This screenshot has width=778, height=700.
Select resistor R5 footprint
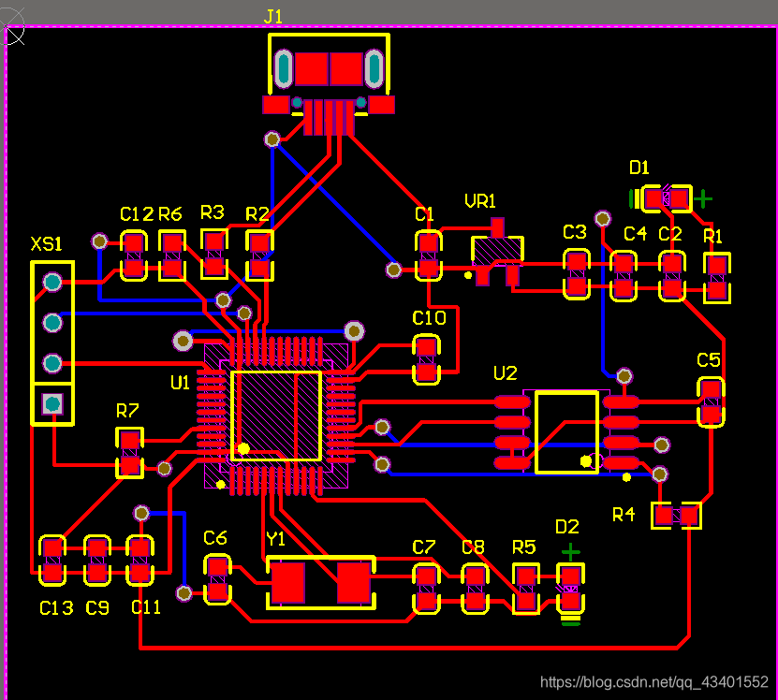[x=526, y=590]
